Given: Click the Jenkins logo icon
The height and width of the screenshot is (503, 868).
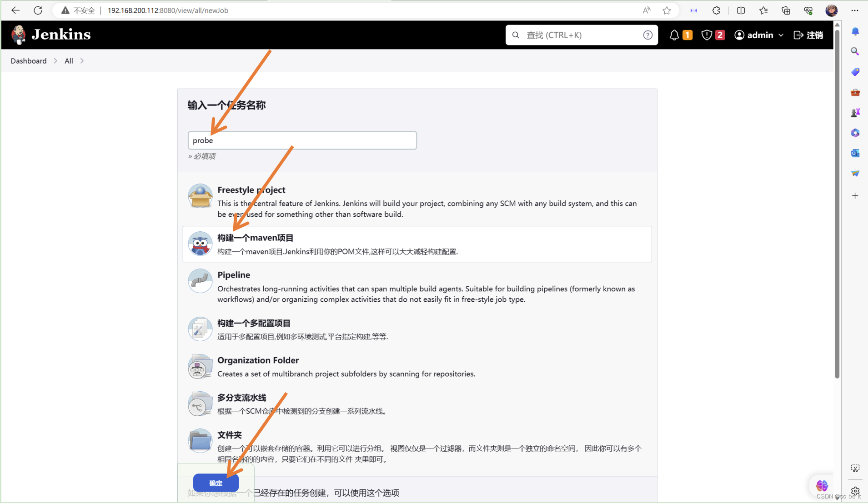Looking at the screenshot, I should 19,35.
